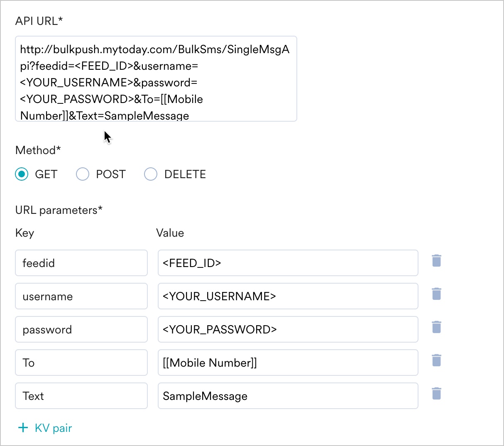Click the Key column header

coord(24,233)
